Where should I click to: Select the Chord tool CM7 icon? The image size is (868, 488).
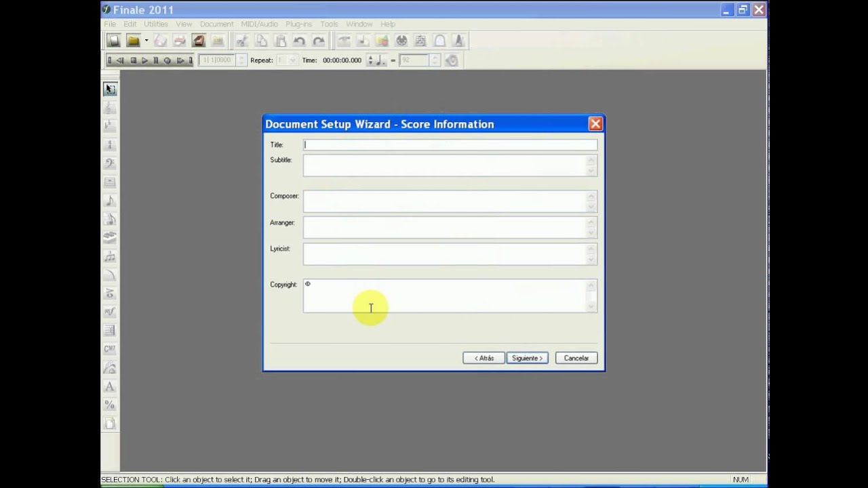click(110, 349)
